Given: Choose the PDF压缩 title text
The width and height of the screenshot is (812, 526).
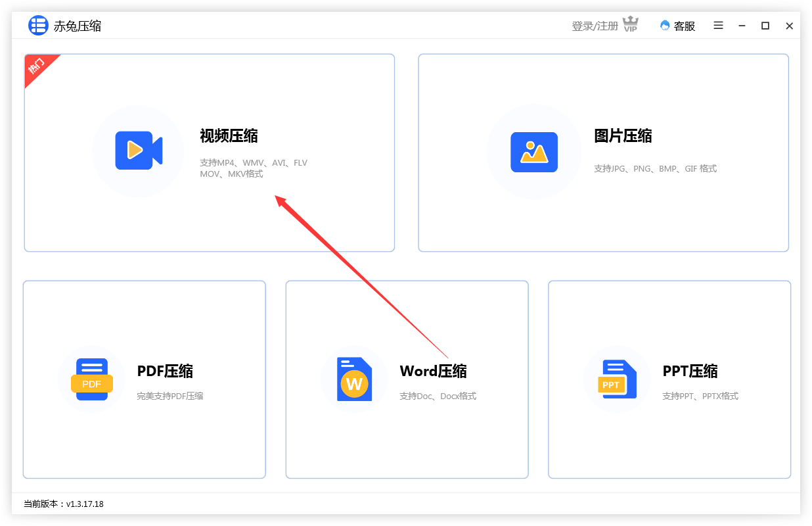Looking at the screenshot, I should tap(165, 371).
